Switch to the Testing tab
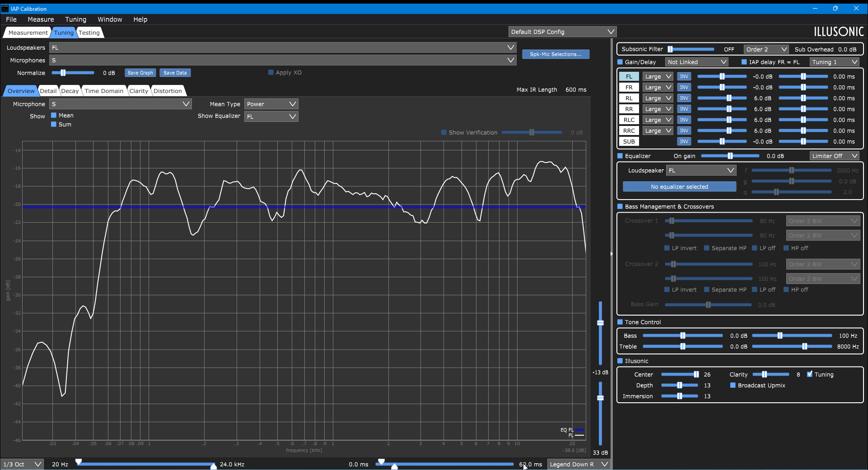This screenshot has width=868, height=470. [x=89, y=33]
